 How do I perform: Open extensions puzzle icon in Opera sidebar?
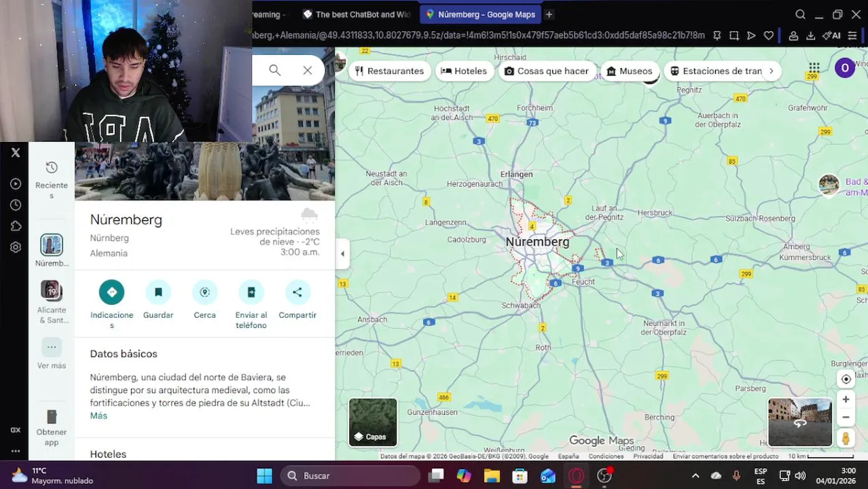click(x=16, y=226)
